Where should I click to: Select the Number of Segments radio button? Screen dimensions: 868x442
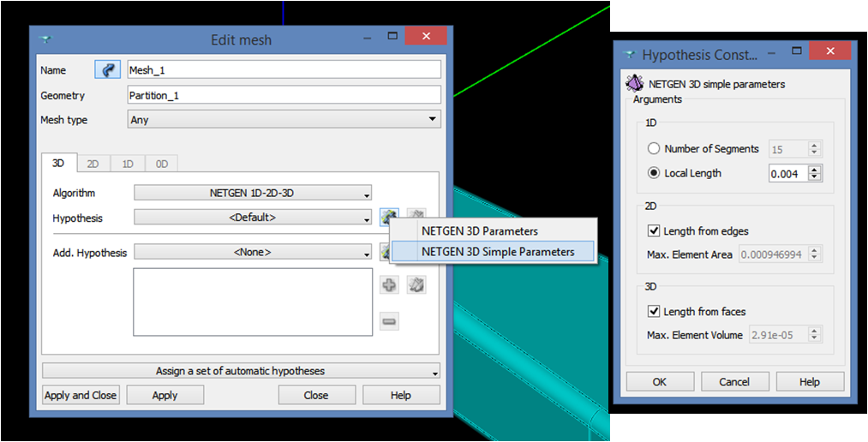[654, 148]
